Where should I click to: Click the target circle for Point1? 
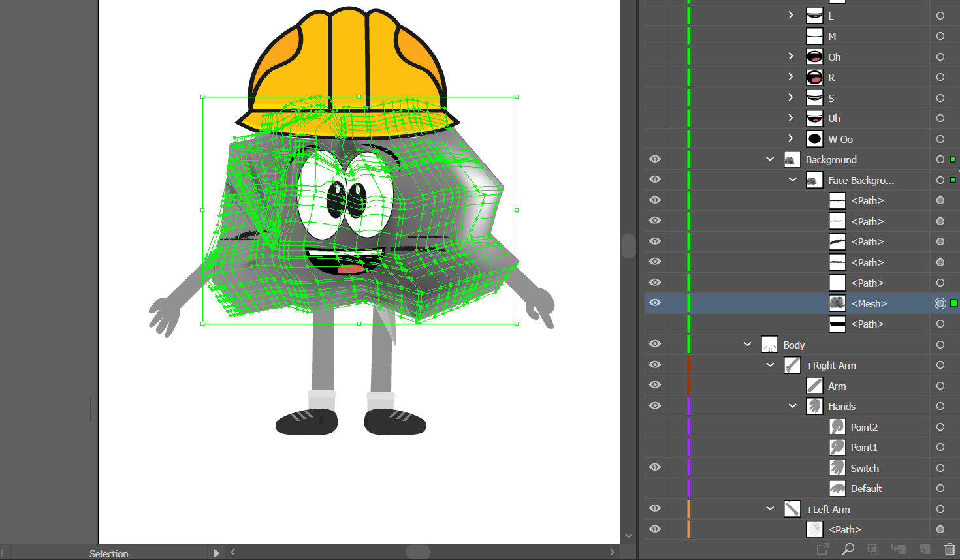(940, 447)
